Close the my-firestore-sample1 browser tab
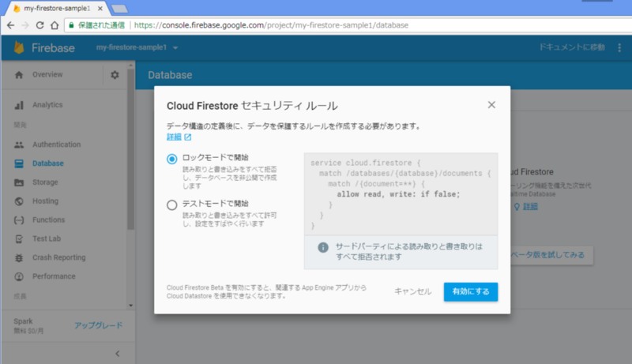 100,8
